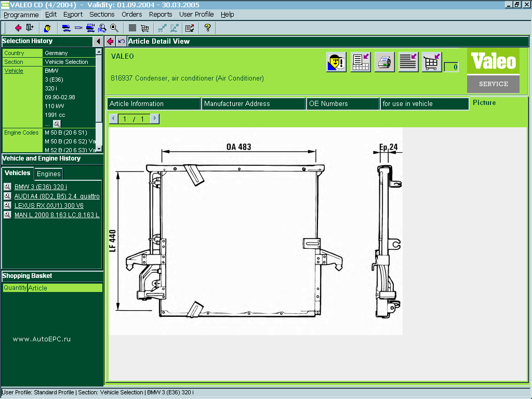The width and height of the screenshot is (532, 399).
Task: Click the yellow complaint face icon
Action: point(336,62)
